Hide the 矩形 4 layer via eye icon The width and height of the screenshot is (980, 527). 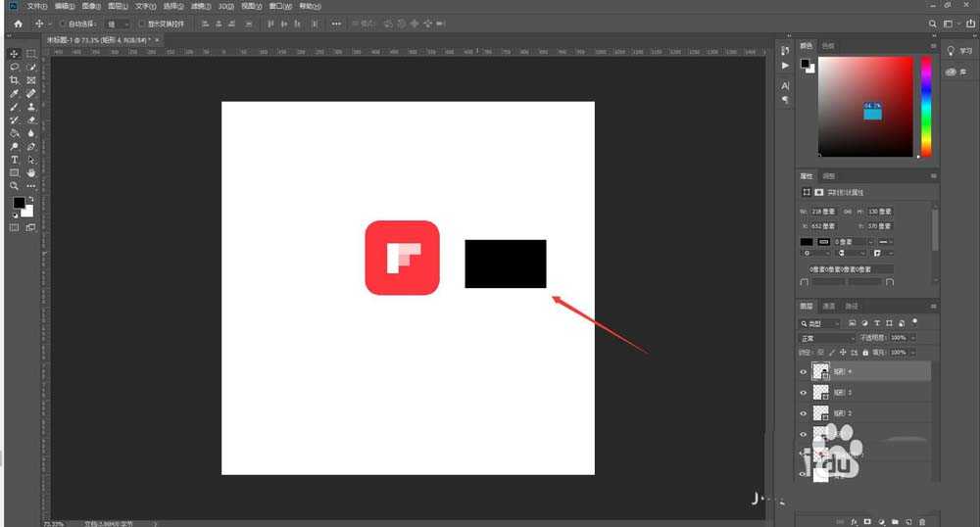(804, 372)
